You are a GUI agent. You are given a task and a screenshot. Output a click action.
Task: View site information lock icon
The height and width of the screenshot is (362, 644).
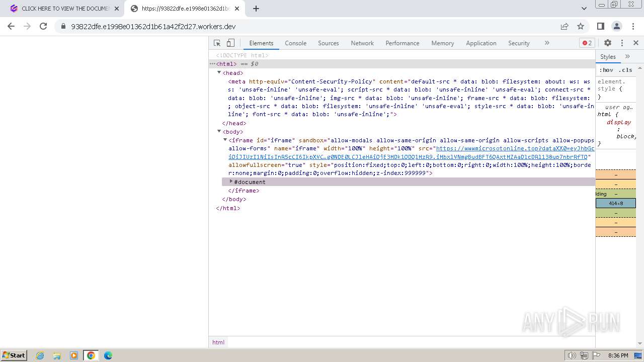[63, 26]
